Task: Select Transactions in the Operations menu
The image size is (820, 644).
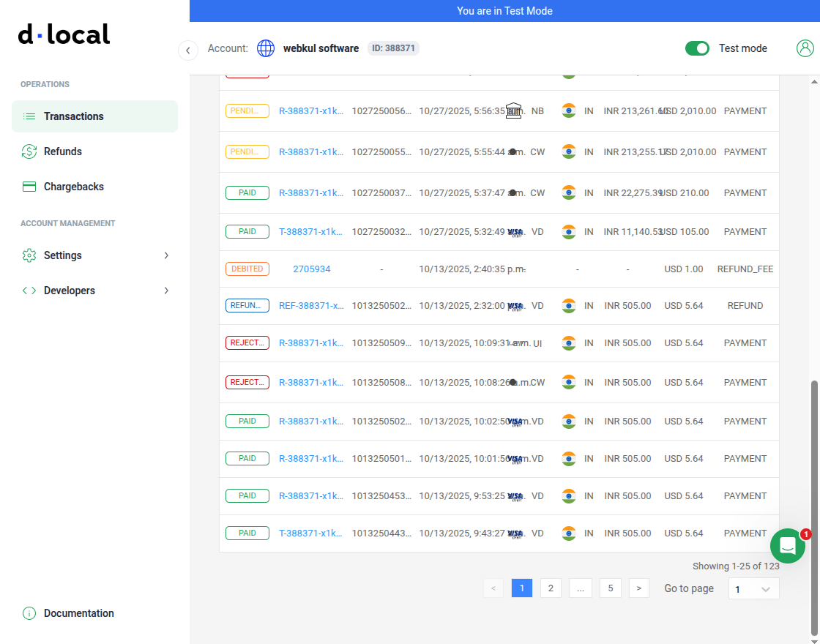Action: (x=73, y=116)
